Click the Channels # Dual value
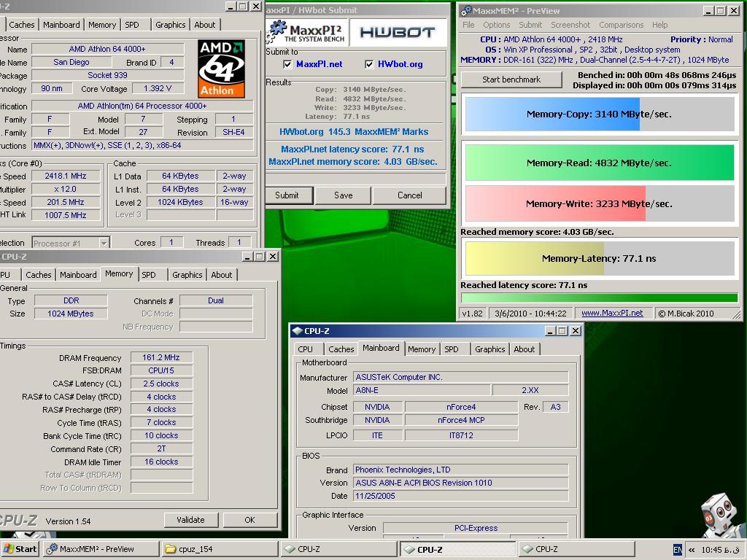This screenshot has height=560, width=747. click(216, 300)
